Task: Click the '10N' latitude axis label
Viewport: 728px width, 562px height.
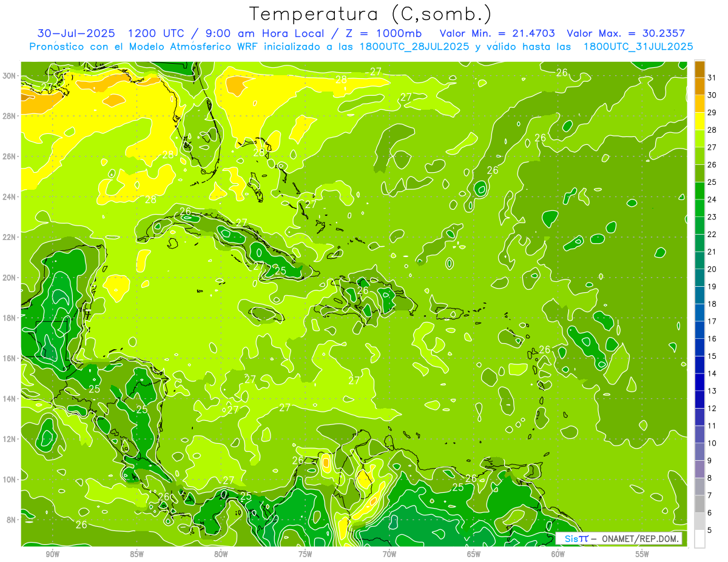Action: coord(10,480)
